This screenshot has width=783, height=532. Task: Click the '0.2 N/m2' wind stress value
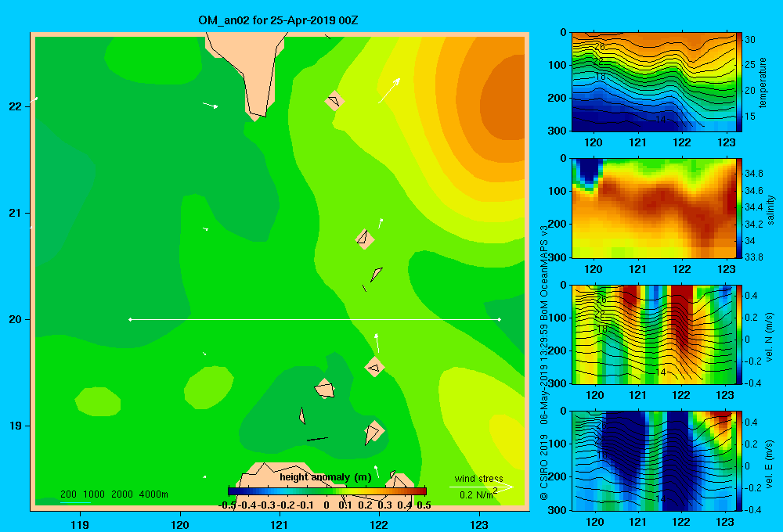478,494
